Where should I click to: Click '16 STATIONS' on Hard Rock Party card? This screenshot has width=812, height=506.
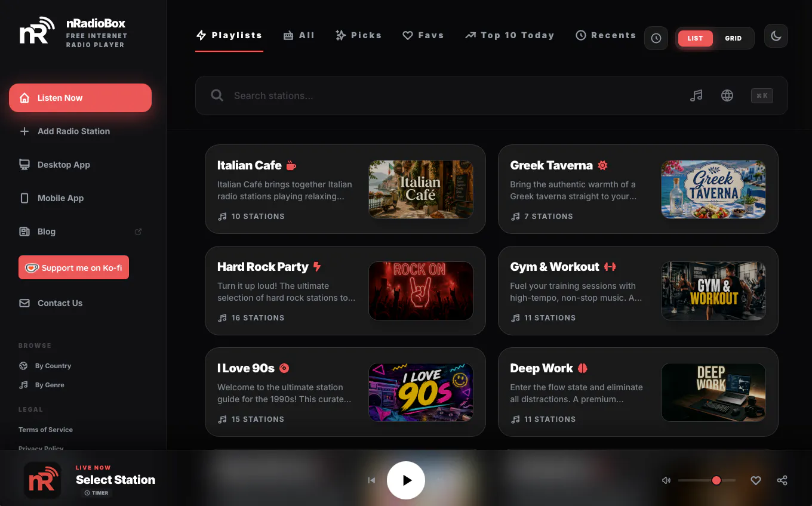258,318
